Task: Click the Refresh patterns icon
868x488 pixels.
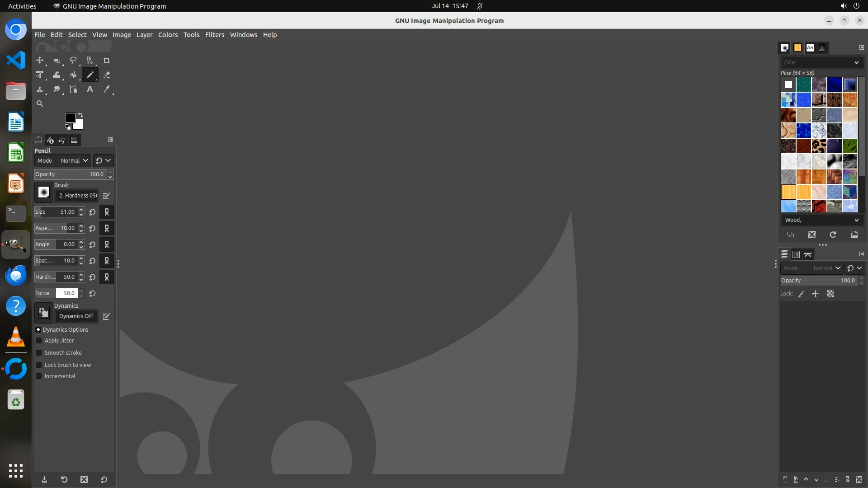Action: (833, 235)
